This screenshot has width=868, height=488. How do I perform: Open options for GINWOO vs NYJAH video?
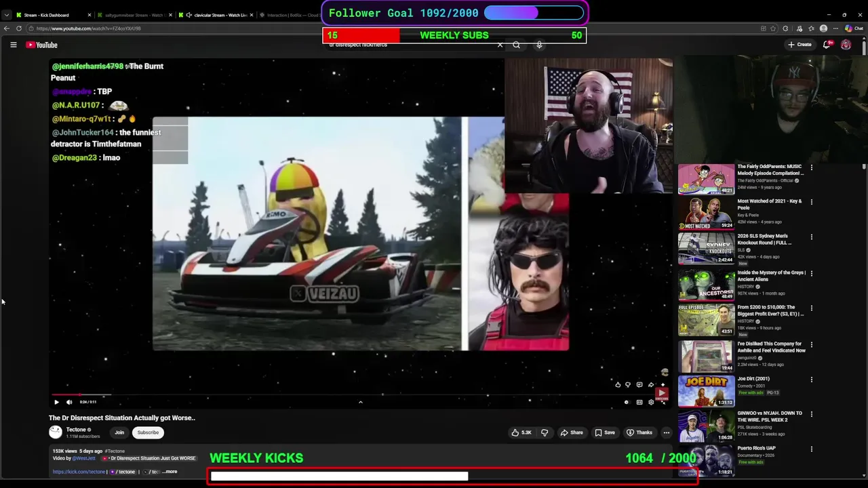[x=812, y=414]
